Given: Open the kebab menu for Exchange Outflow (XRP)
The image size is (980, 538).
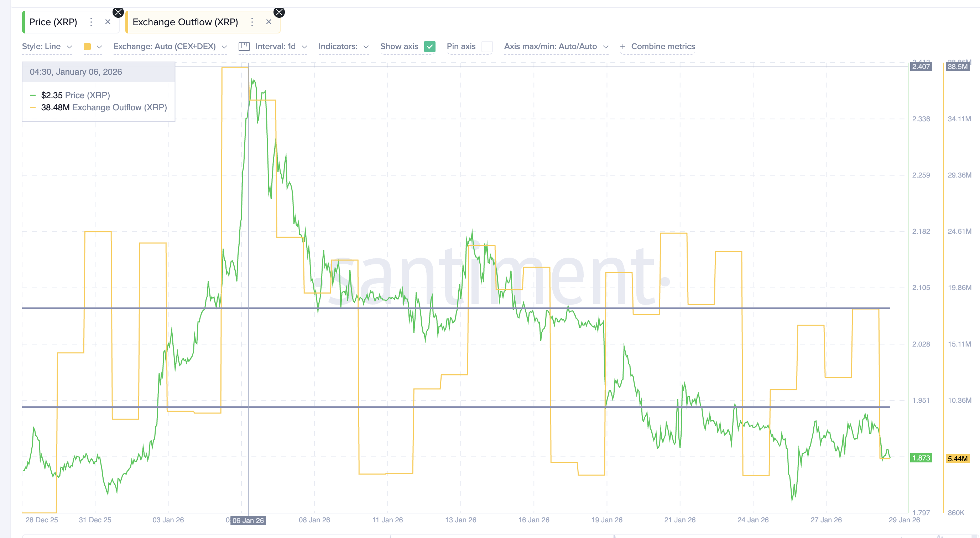Looking at the screenshot, I should pyautogui.click(x=252, y=22).
